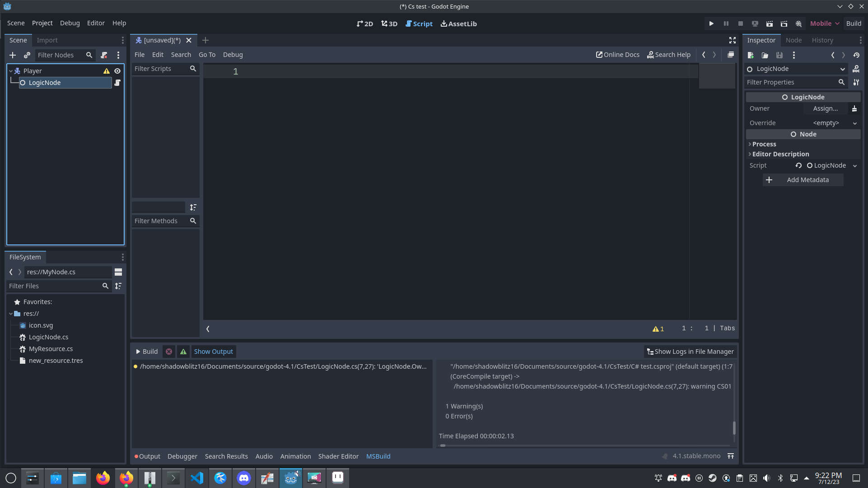
Task: Select the LogicNode.cs file in FileSystem
Action: pos(48,337)
